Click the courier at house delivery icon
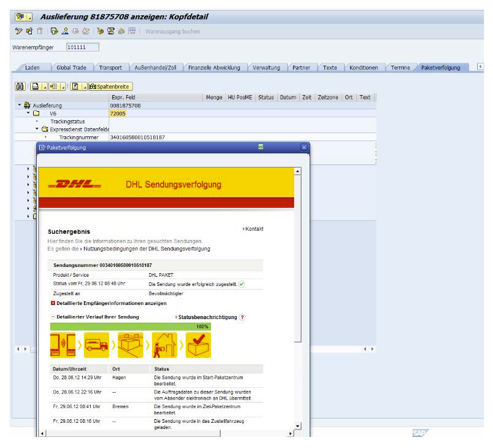 (x=164, y=345)
